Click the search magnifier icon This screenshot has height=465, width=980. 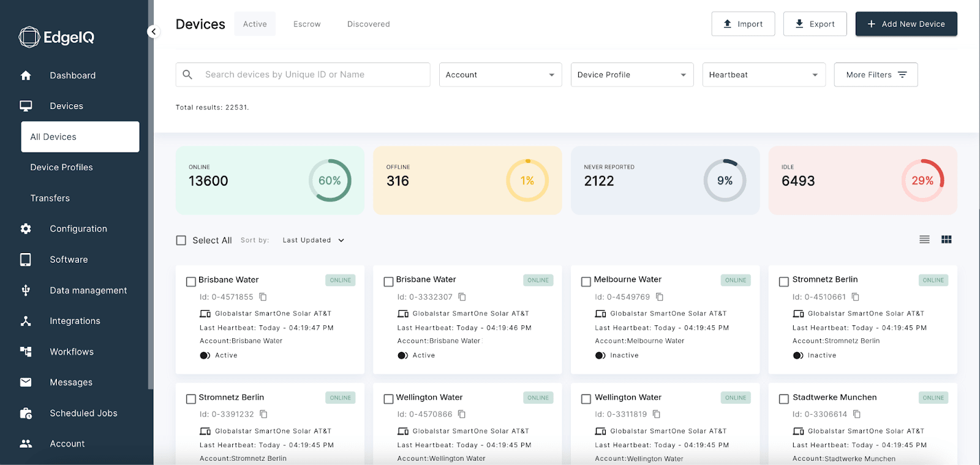[x=188, y=75]
